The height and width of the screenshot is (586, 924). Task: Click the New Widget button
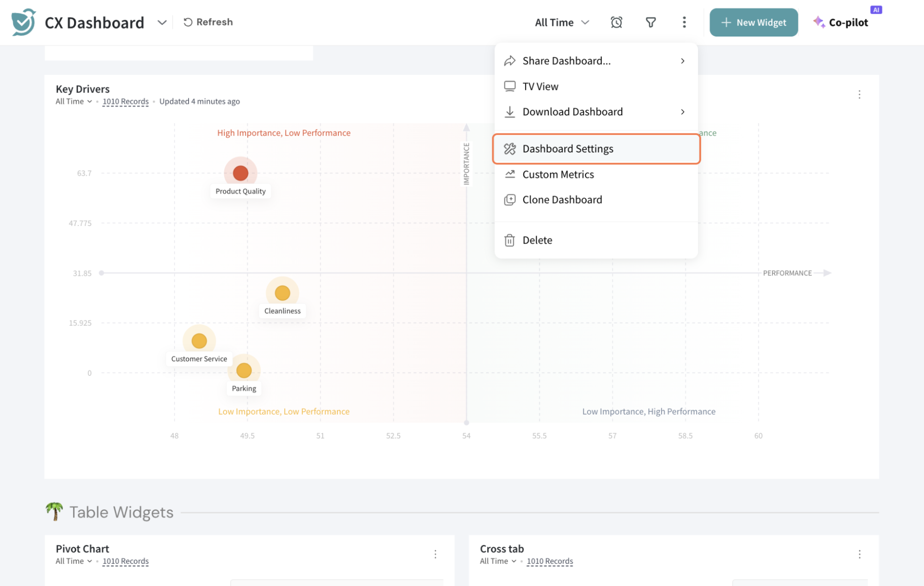point(753,22)
